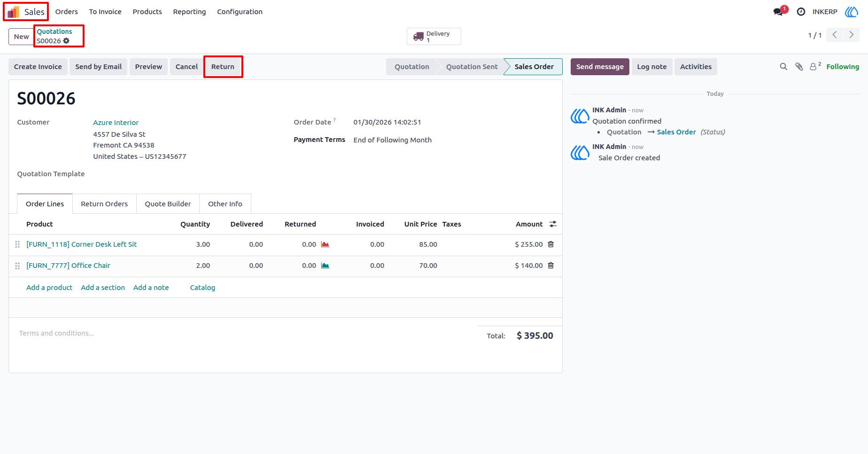Delete the Corner Desk Left Sit line
Image resolution: width=868 pixels, height=454 pixels.
click(x=551, y=244)
